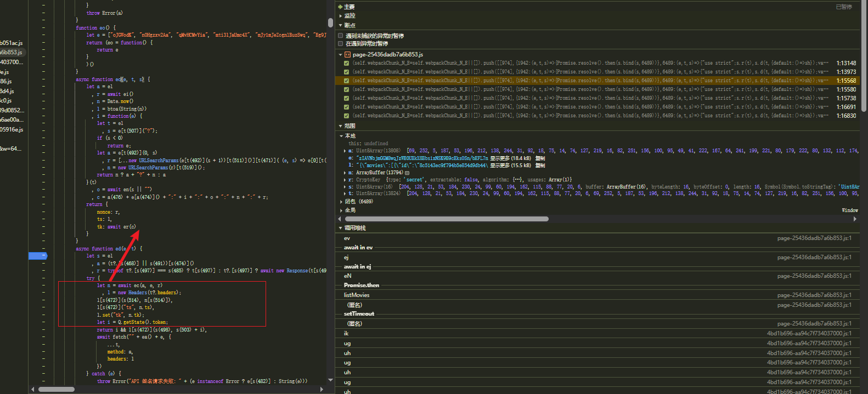The width and height of the screenshot is (868, 394).
Task: Click code editor horizontal scrollbar right arrow
Action: [x=322, y=389]
